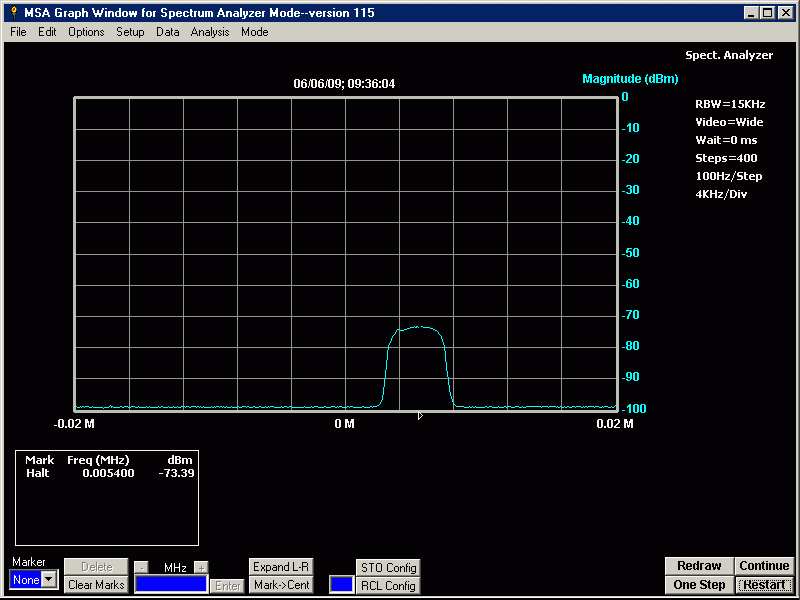Viewport: 800px width, 600px height.
Task: Click the Expand L-R button
Action: tap(281, 567)
